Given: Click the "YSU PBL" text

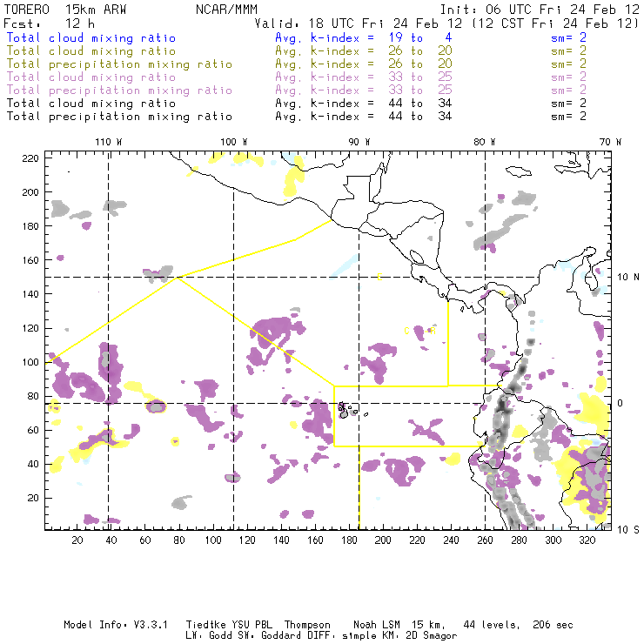Looking at the screenshot, I should coord(252,625).
